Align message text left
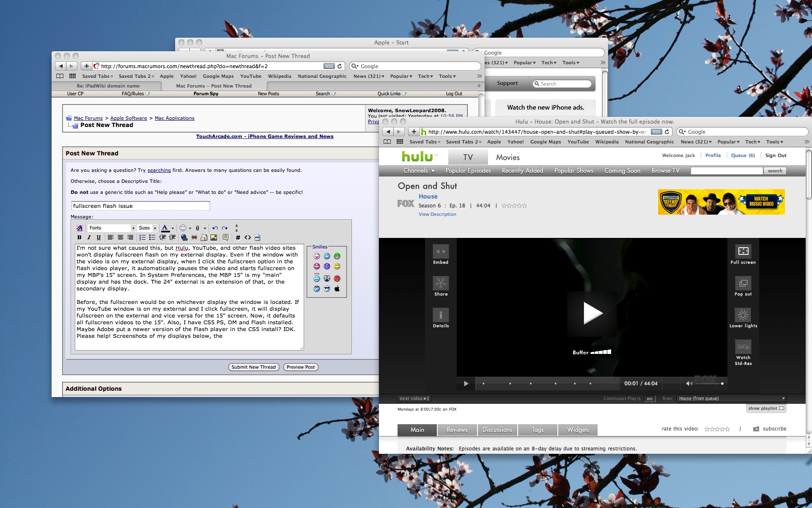The image size is (812, 508). click(111, 237)
